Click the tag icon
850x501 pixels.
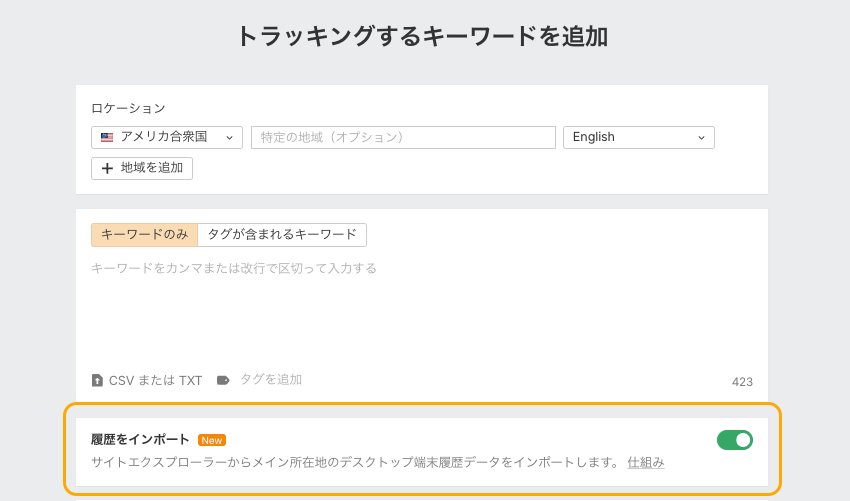tap(223, 380)
